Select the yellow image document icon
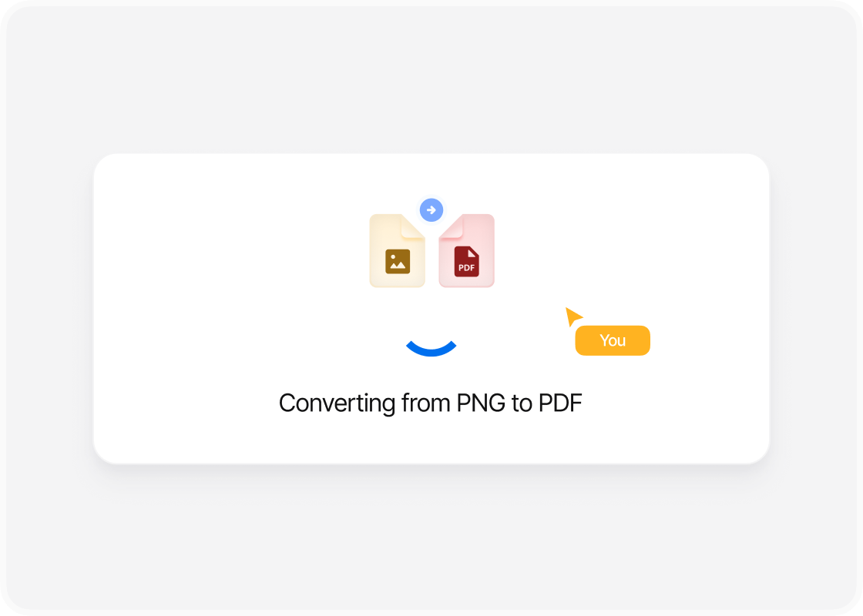 (x=397, y=251)
